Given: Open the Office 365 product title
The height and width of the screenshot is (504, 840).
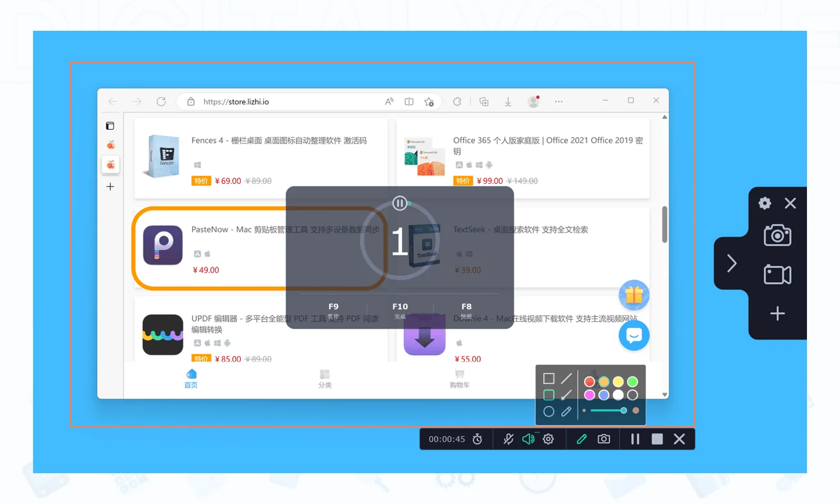Looking at the screenshot, I should (548, 146).
